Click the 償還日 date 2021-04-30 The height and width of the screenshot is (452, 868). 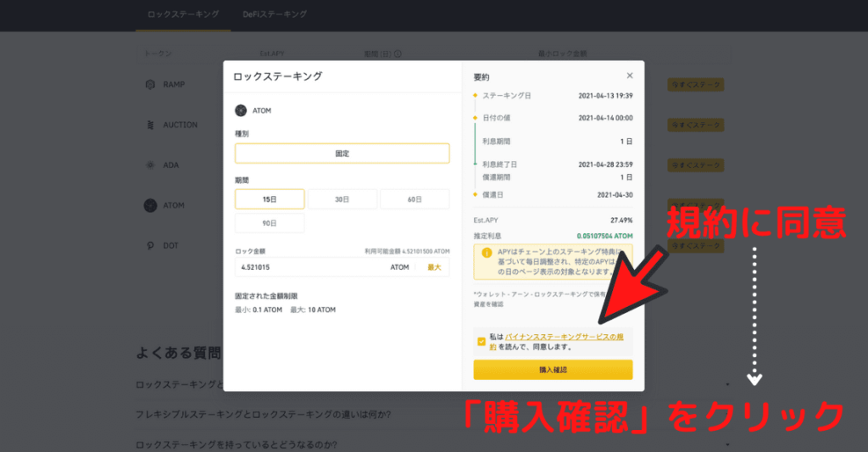(x=615, y=195)
